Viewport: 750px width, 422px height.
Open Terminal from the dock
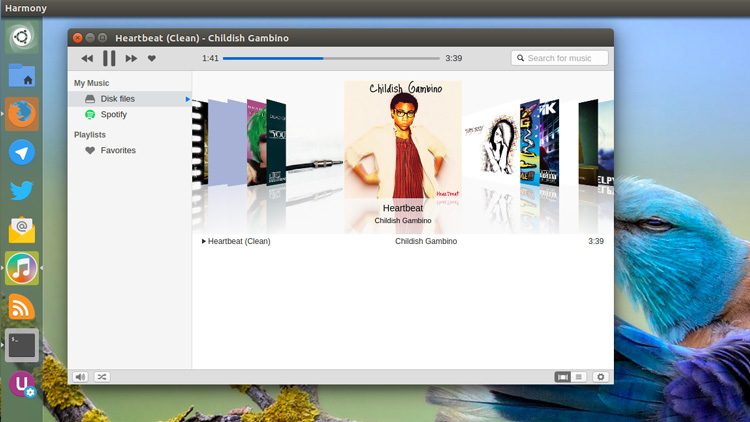click(x=22, y=345)
